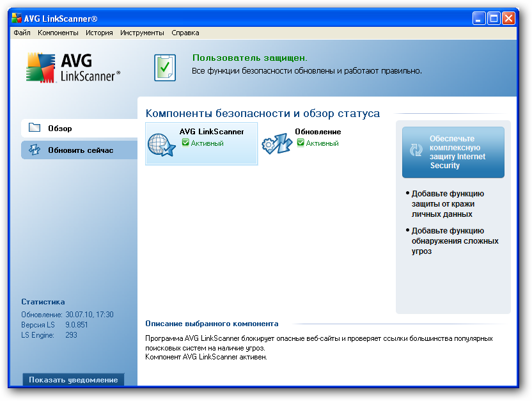The height and width of the screenshot is (401, 532).
Task: Click green Активный checkmark under AVG LinkScanner
Action: 185,143
